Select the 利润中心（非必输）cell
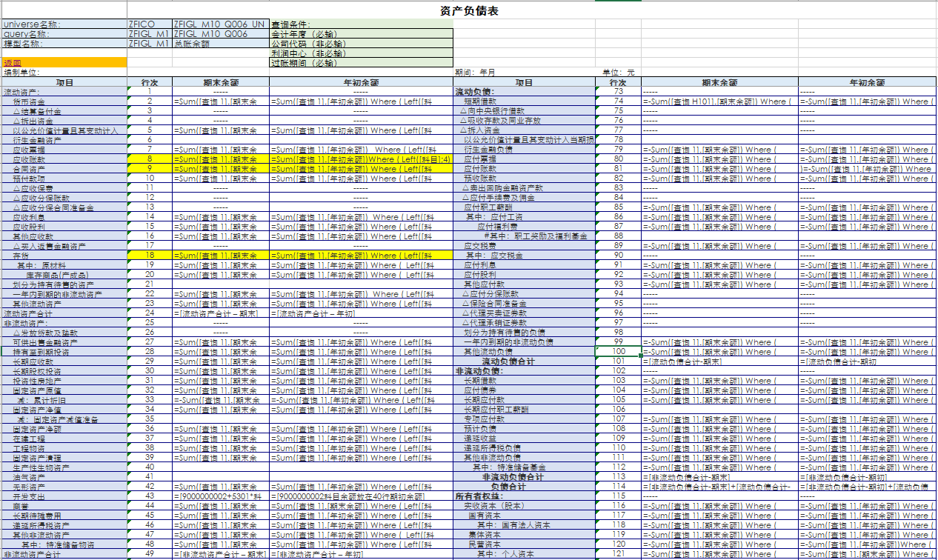938x560 pixels. coord(362,53)
